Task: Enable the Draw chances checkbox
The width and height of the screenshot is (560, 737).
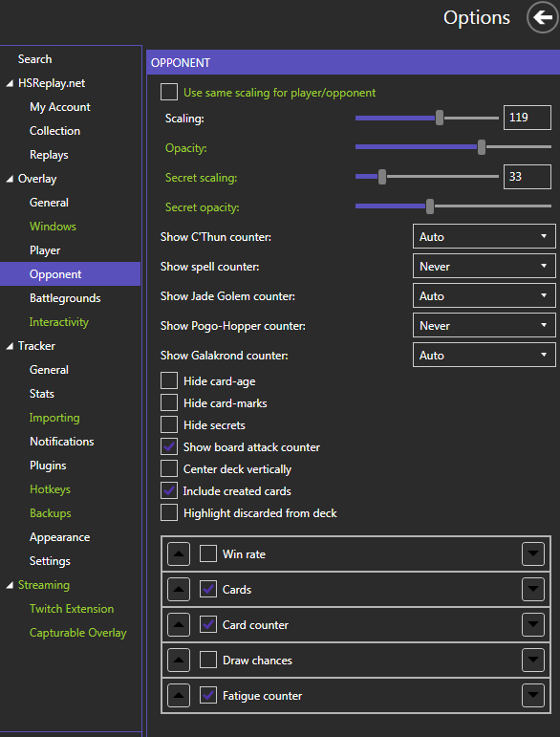Action: click(208, 661)
